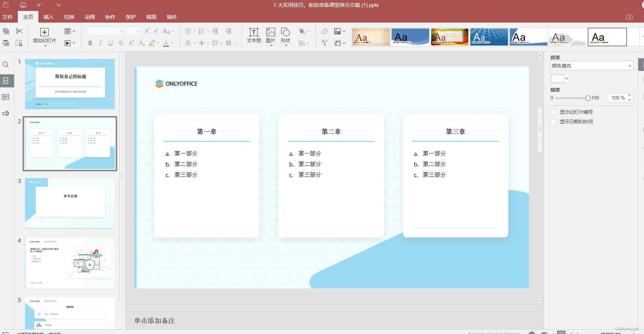Open the font size dropdown
The image size is (644, 334).
138,32
